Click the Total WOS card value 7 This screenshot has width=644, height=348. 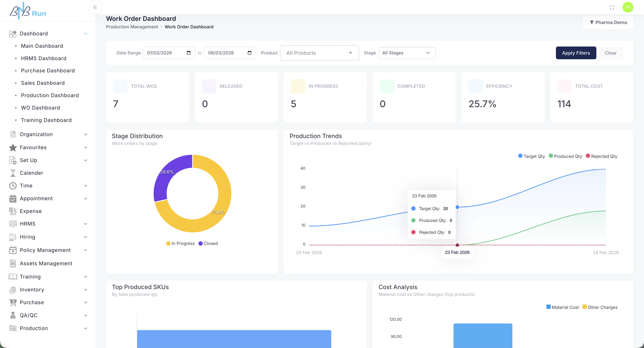[116, 104]
